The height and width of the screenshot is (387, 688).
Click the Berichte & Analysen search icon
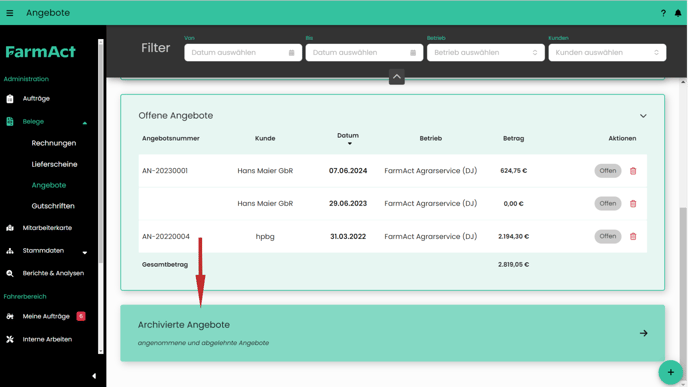[x=10, y=273]
